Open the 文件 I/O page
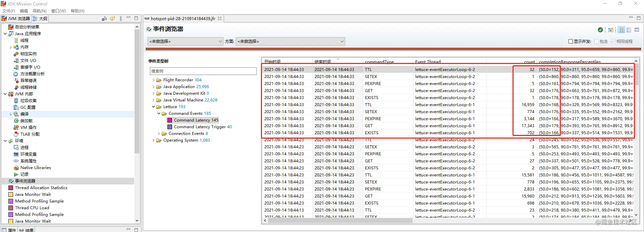This screenshot has width=644, height=232. (x=28, y=60)
